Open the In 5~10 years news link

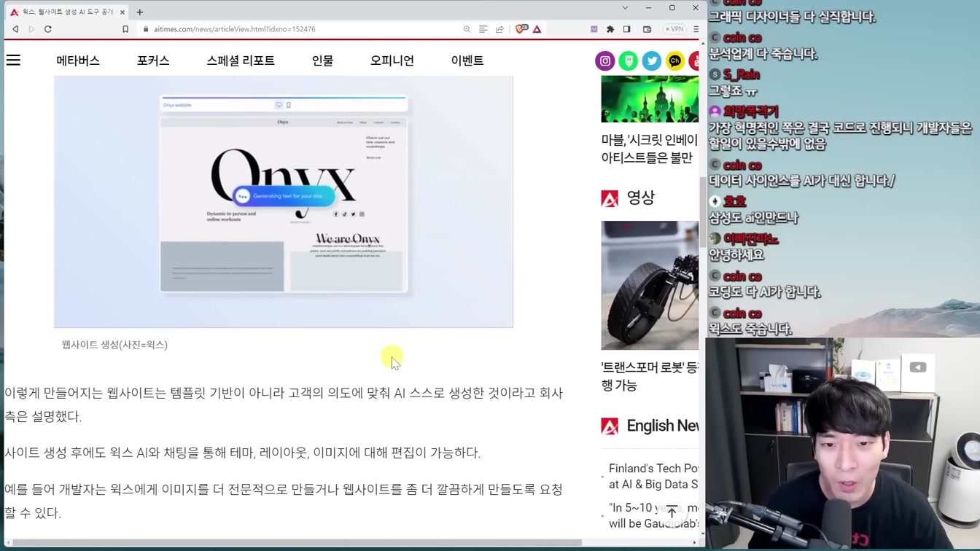click(654, 515)
